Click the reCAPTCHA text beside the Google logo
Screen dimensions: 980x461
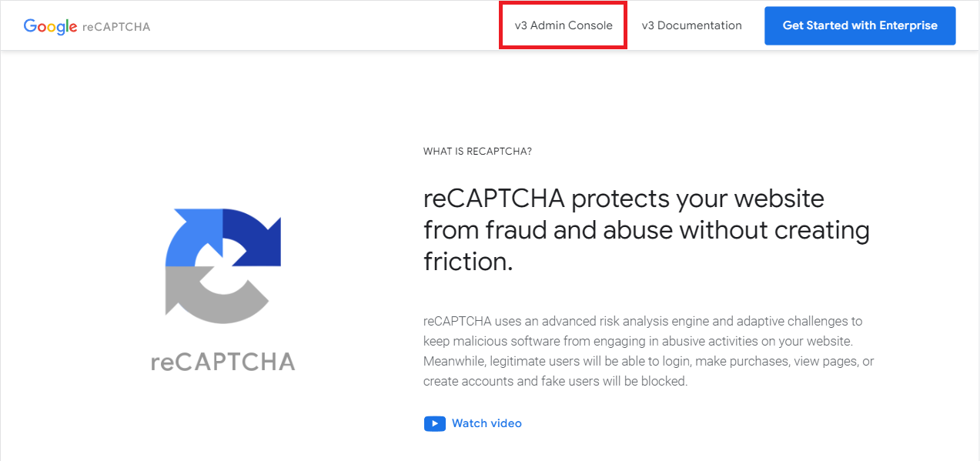click(115, 27)
